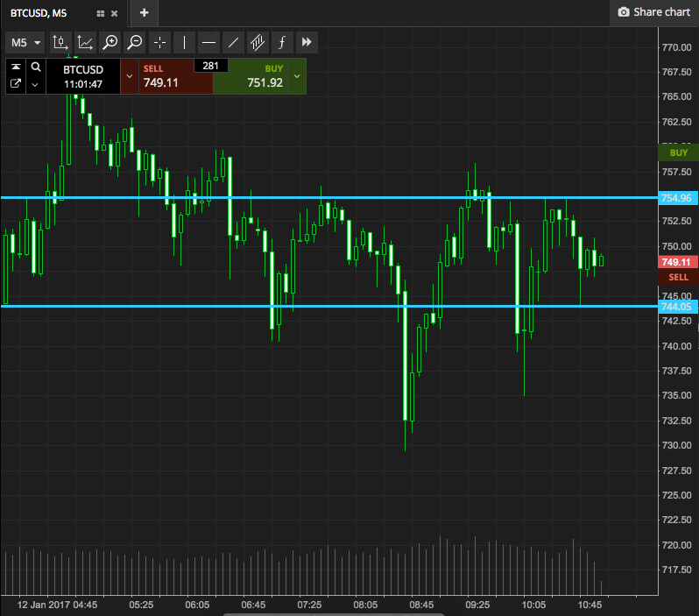Select the horizontal line drawing tool
Screen dimensions: 699x616
pos(208,42)
